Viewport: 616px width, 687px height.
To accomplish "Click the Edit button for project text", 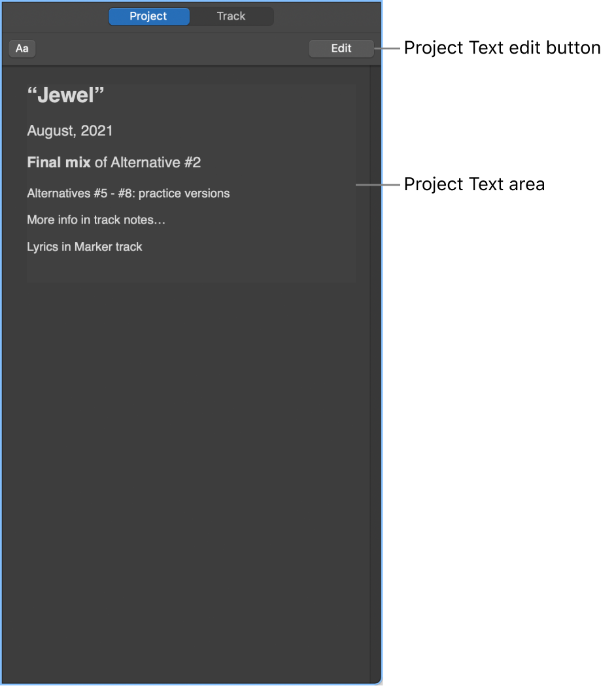I will [341, 48].
